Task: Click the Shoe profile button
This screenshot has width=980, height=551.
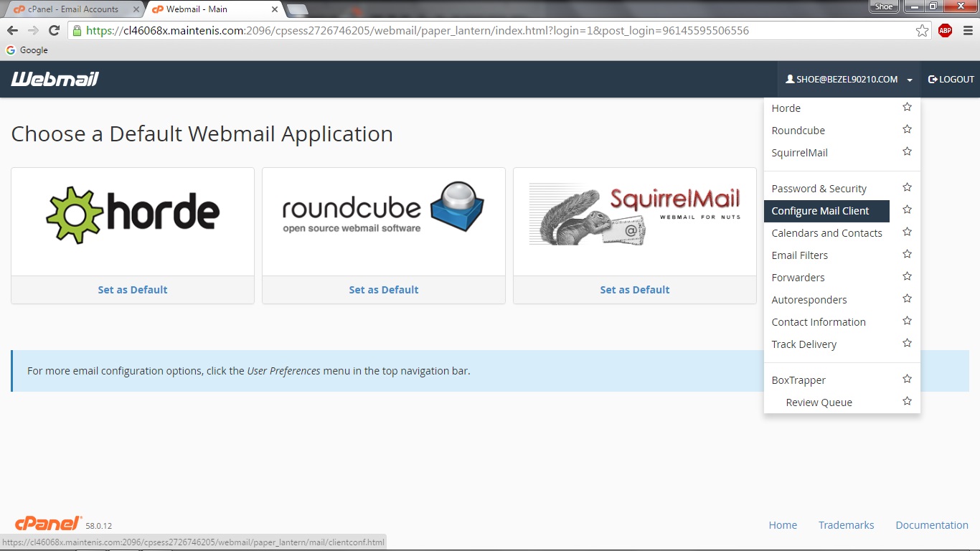Action: point(884,6)
